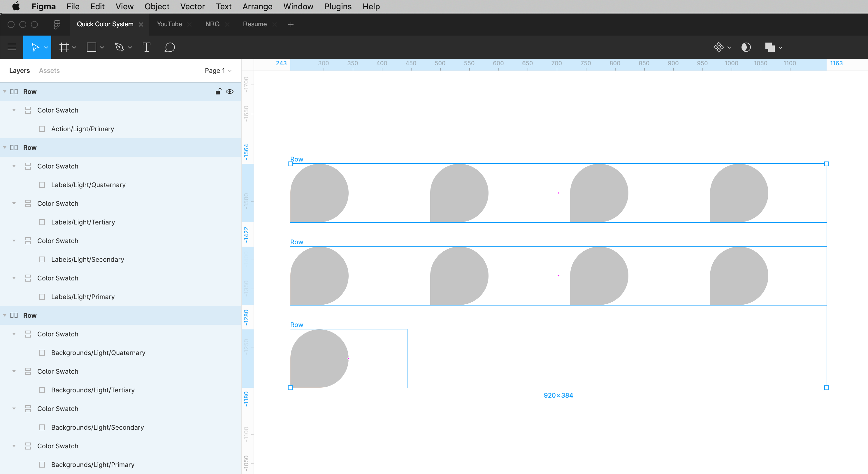Select the Rectangle shape tool
The height and width of the screenshot is (474, 868).
click(x=91, y=47)
